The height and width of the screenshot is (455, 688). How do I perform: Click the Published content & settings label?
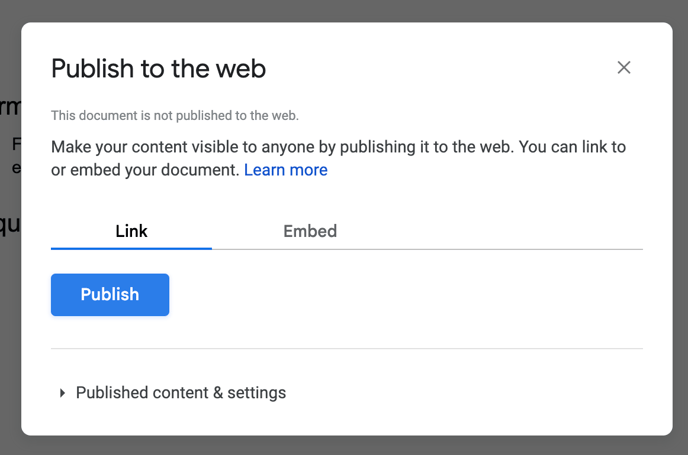(181, 393)
